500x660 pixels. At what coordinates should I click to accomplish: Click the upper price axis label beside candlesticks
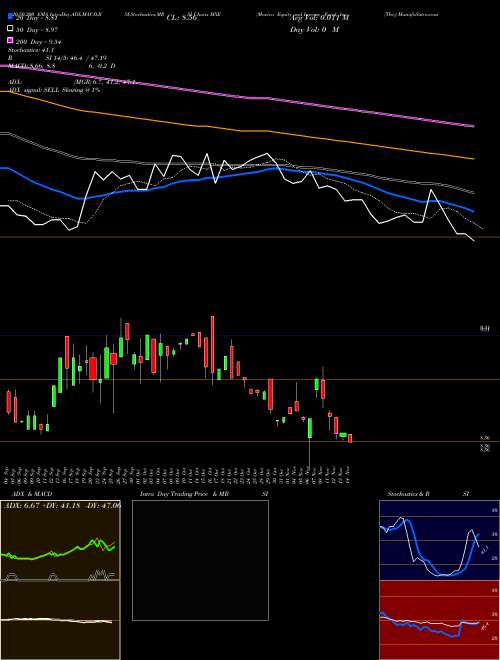[485, 329]
